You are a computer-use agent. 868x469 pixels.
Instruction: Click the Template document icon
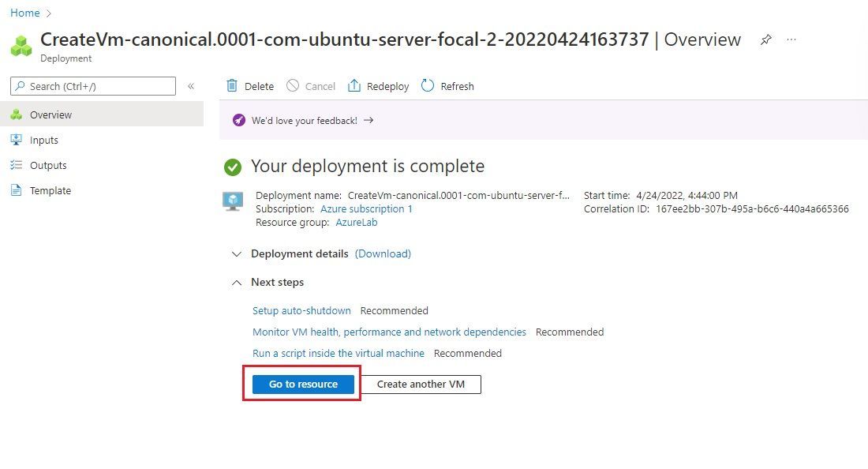pos(16,190)
